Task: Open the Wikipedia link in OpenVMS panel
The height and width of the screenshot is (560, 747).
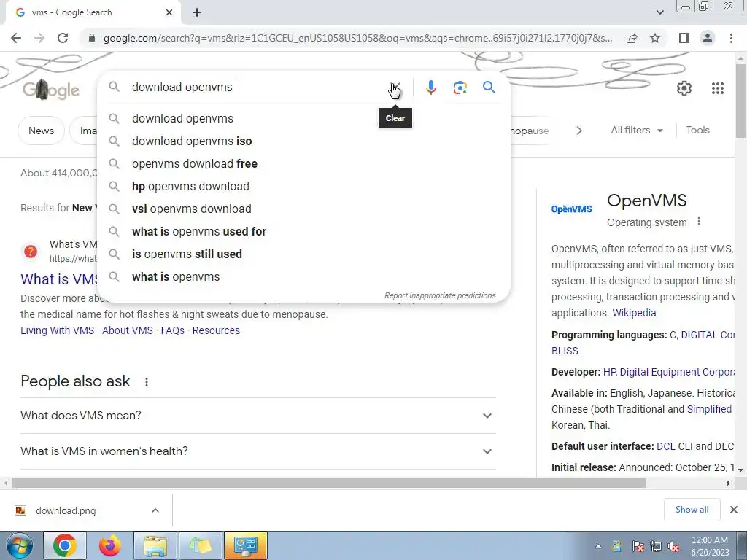Action: click(x=634, y=313)
